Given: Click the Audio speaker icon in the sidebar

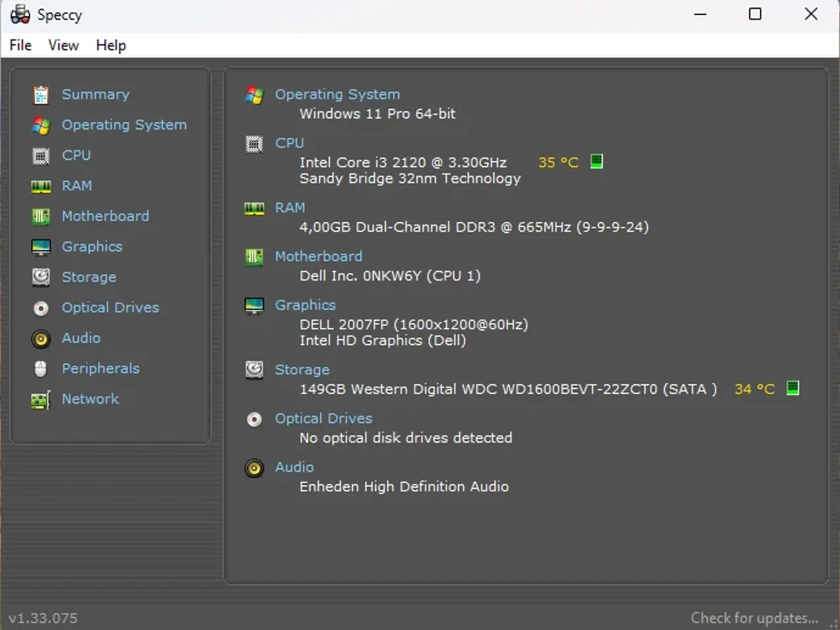Looking at the screenshot, I should tap(41, 338).
